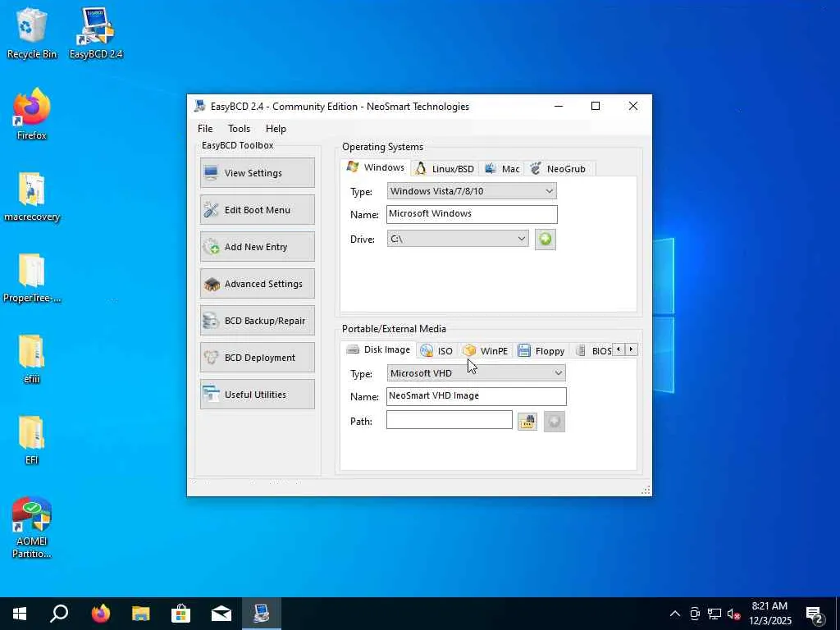Open taskbar search

coord(59,614)
